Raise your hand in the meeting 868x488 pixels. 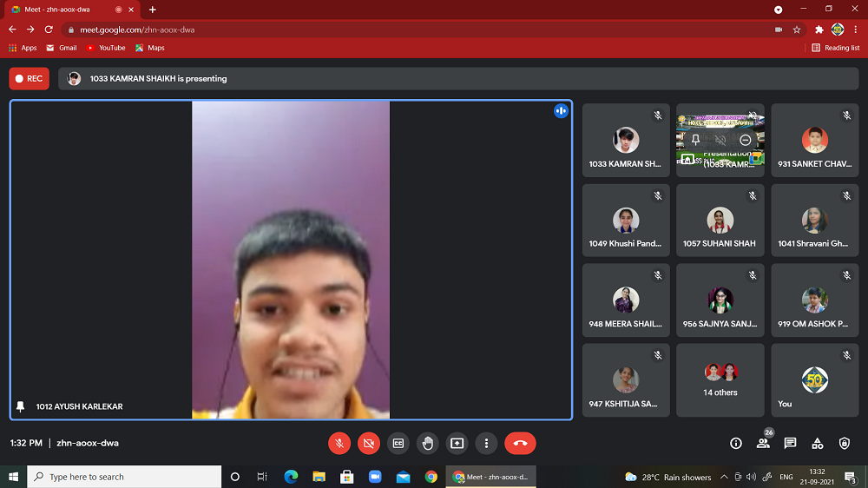(428, 443)
